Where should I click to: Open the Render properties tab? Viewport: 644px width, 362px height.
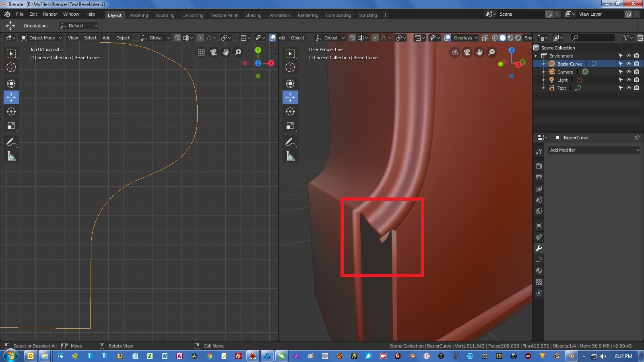[x=539, y=166]
